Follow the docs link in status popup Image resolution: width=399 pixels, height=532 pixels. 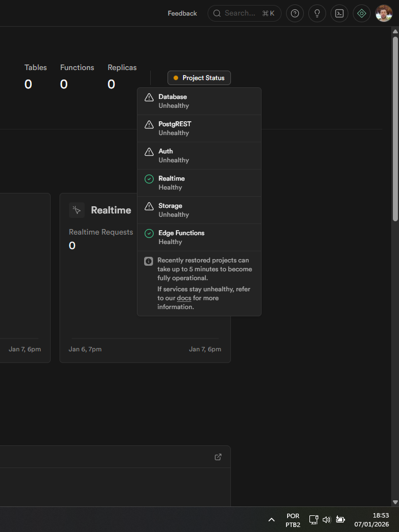(184, 299)
